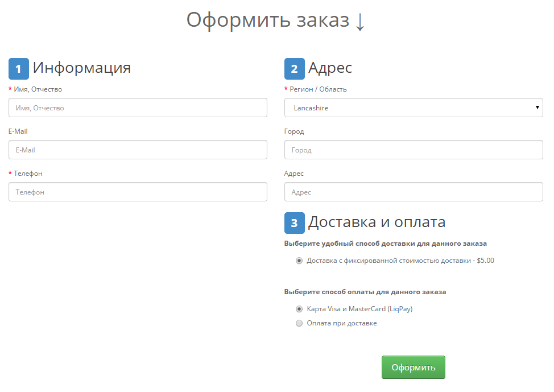Click the region selector dropdown arrow

pos(536,107)
